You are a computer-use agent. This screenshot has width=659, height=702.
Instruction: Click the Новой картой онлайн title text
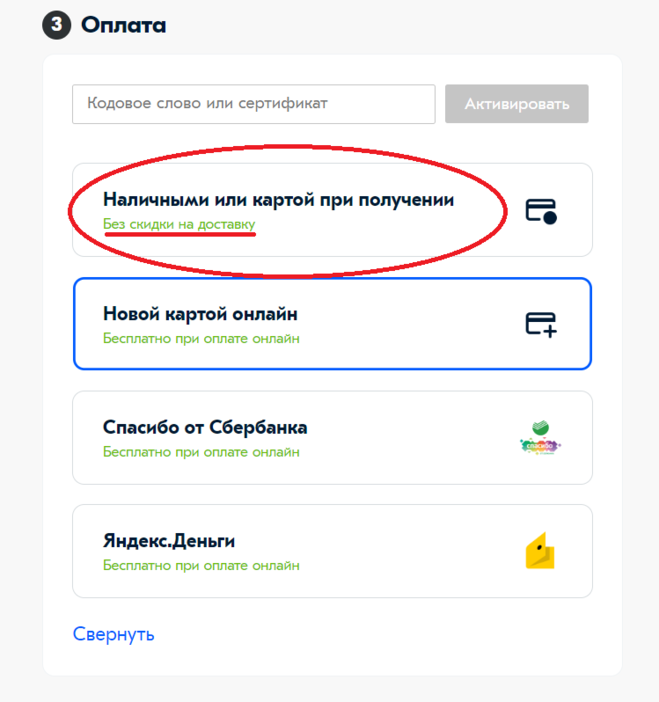point(200,314)
